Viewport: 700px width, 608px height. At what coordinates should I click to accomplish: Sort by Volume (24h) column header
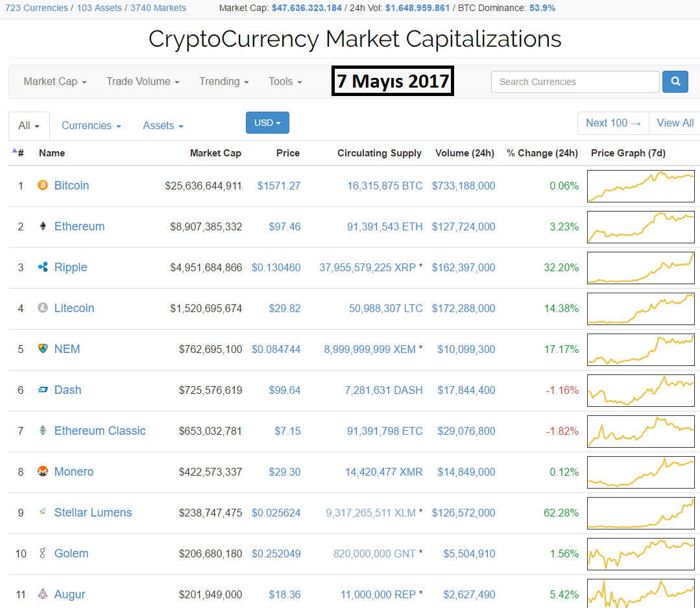pos(465,153)
